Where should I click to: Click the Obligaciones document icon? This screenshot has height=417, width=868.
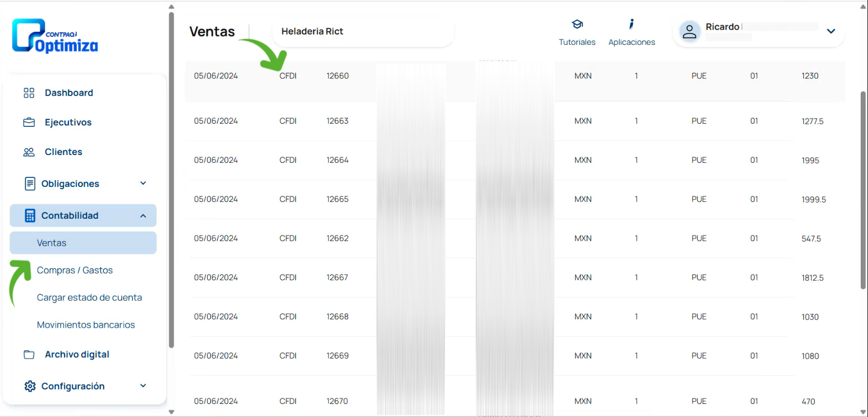tap(30, 184)
